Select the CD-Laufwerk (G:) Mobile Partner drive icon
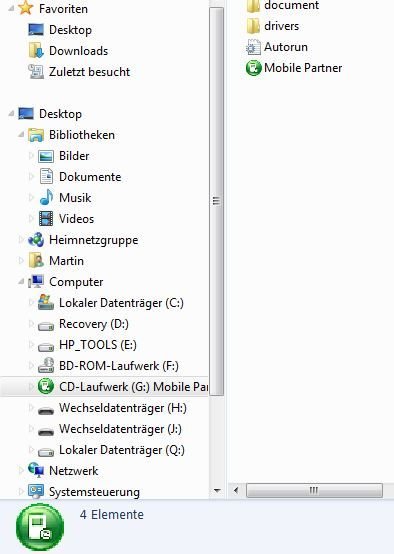 click(x=46, y=387)
